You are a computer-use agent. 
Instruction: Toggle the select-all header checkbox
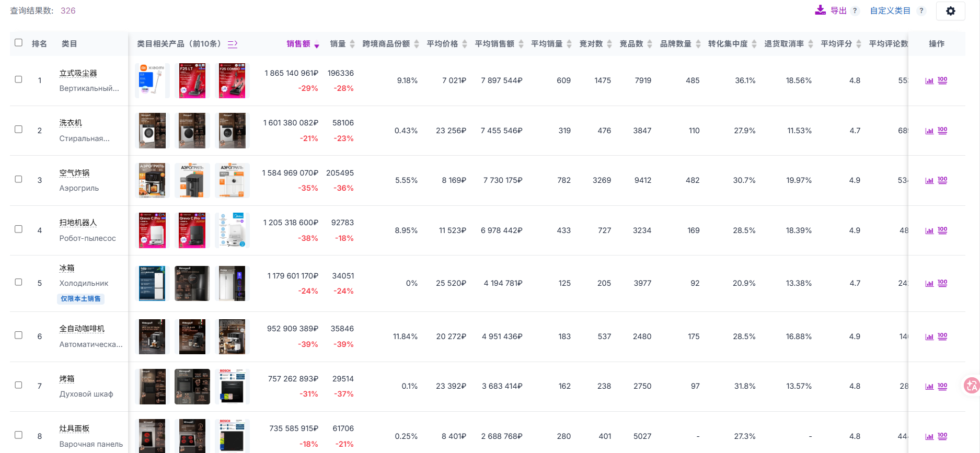[19, 43]
